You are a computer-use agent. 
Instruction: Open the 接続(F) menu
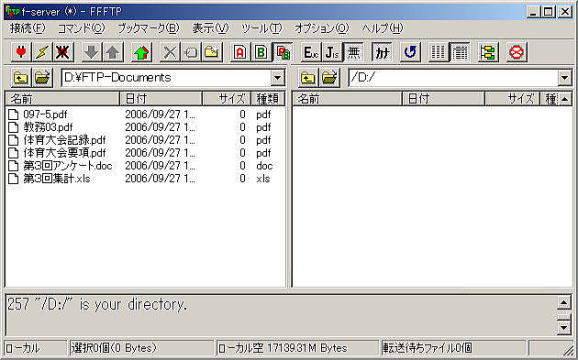27,28
